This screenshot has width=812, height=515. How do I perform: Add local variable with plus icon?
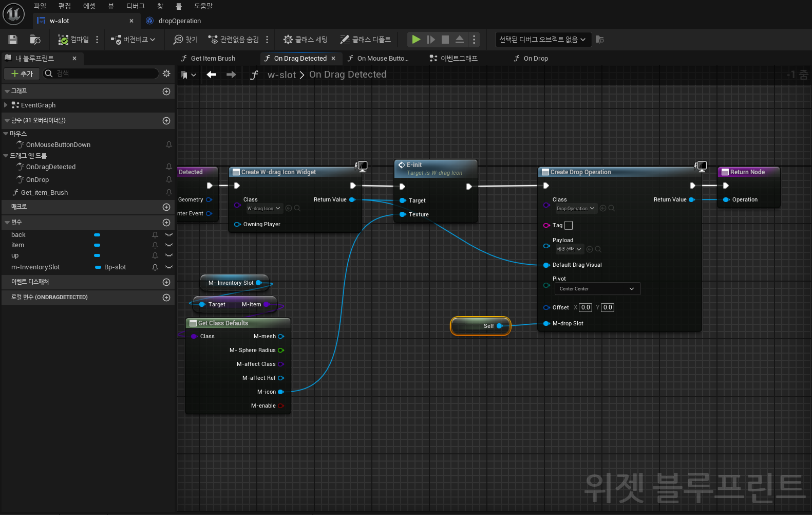(166, 298)
